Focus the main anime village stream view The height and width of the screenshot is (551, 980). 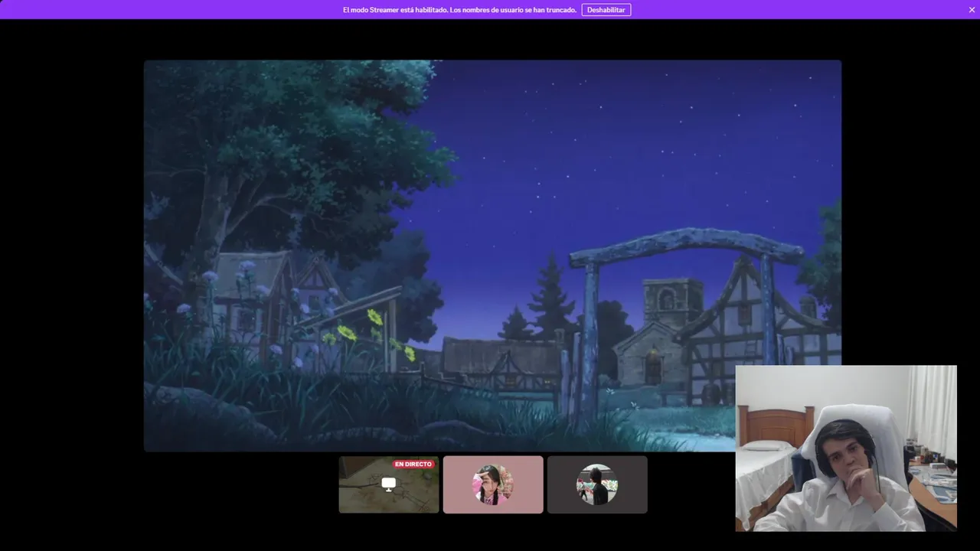492,256
